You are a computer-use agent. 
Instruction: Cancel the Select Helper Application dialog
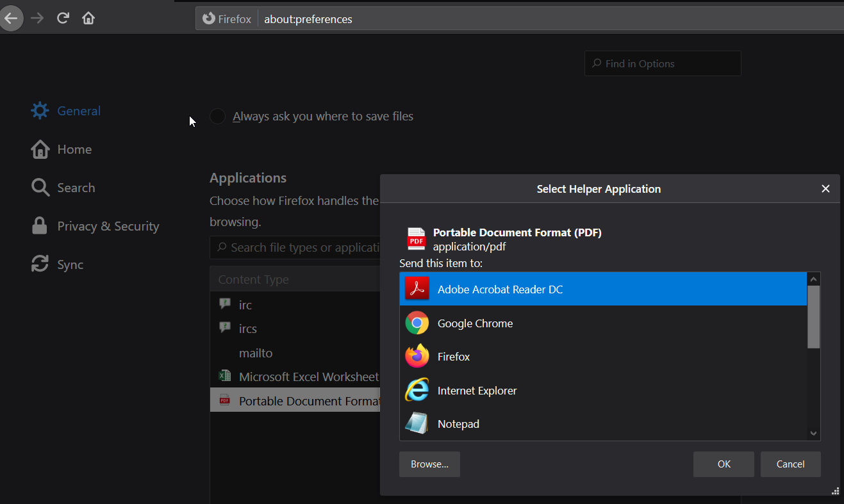[790, 464]
